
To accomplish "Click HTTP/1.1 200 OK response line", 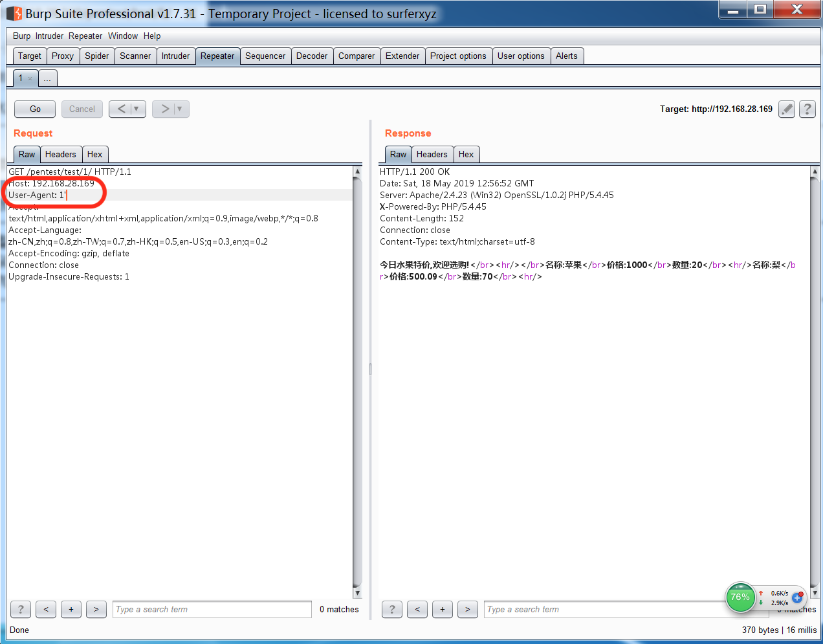I will tap(415, 172).
